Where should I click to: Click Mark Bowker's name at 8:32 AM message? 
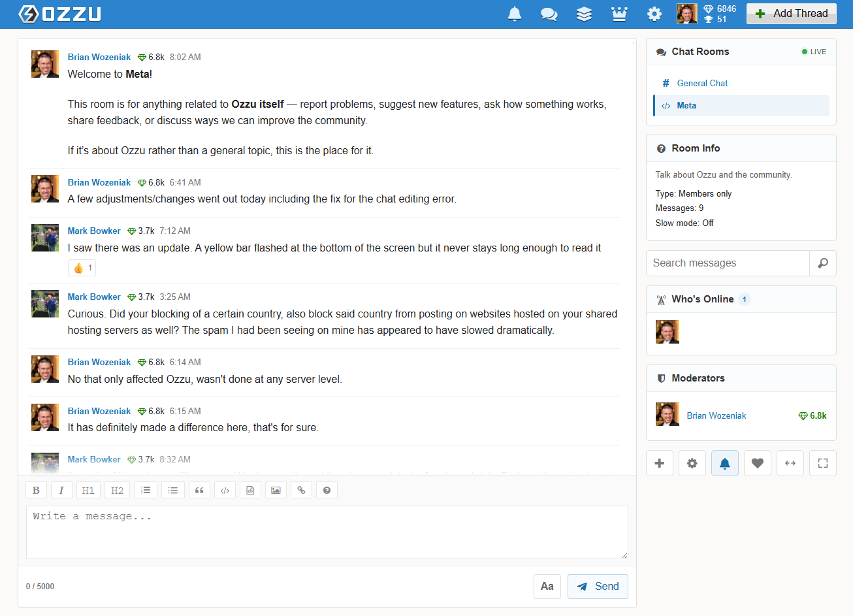pyautogui.click(x=94, y=460)
